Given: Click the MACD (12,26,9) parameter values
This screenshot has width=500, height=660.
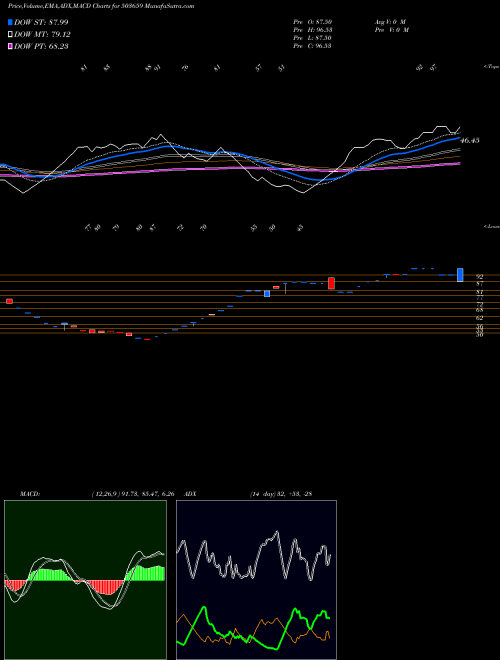Looking at the screenshot, I should tap(133, 494).
